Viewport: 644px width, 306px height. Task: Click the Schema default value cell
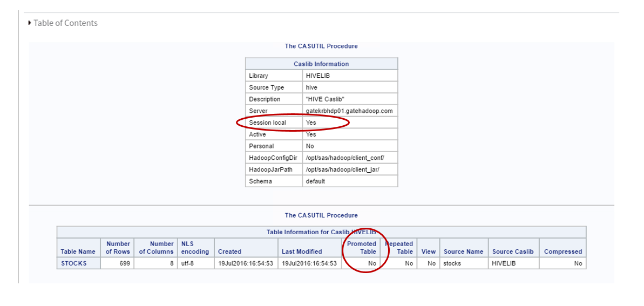tap(350, 181)
